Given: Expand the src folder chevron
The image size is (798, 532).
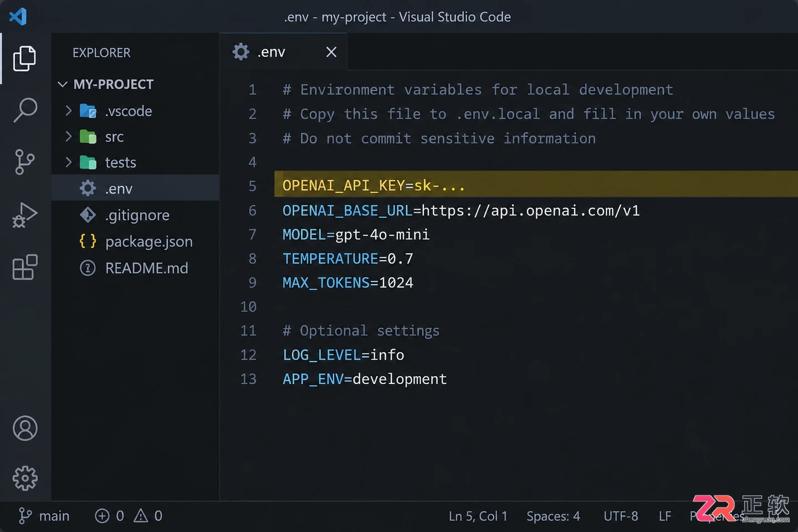Looking at the screenshot, I should tap(68, 136).
